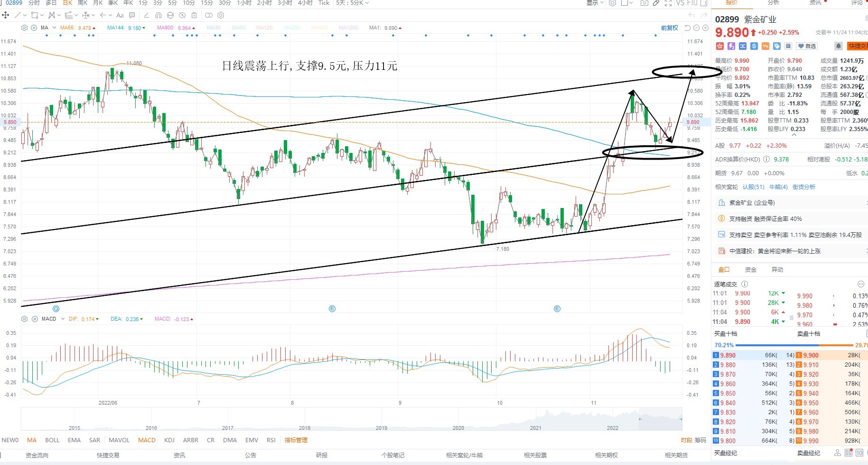
Task: Expand the MA indicator dropdown
Action: pyautogui.click(x=54, y=28)
